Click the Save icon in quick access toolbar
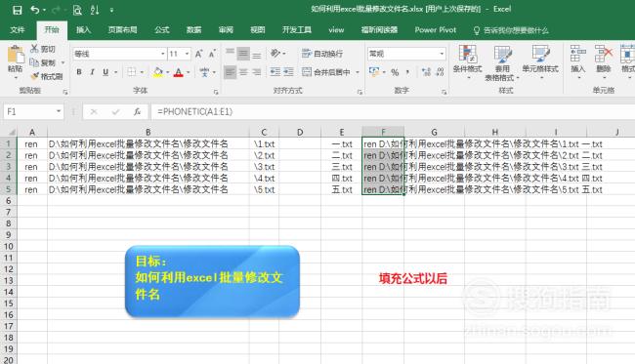Image resolution: width=635 pixels, height=364 pixels. pyautogui.click(x=17, y=10)
